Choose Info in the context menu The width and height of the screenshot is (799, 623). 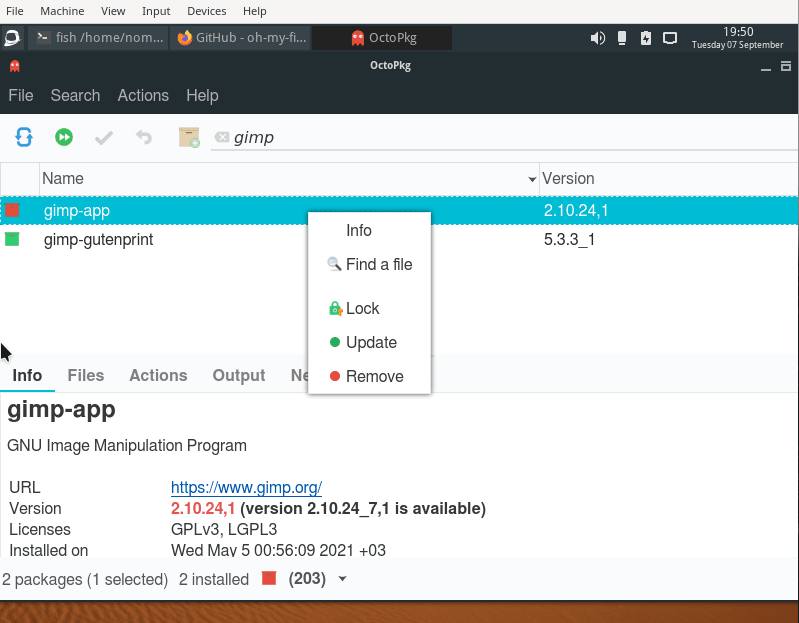(x=369, y=230)
